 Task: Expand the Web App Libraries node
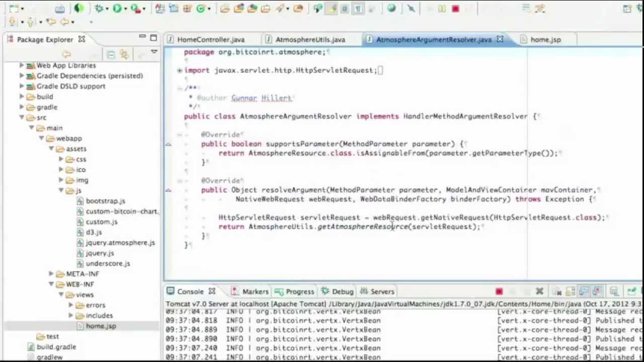click(x=22, y=65)
